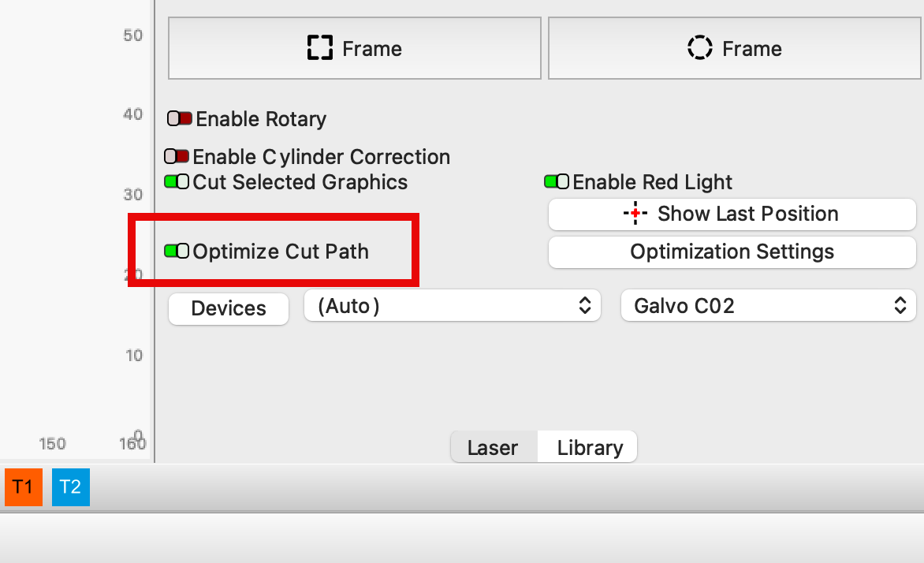Switch to the Library tab
This screenshot has height=563, width=924.
(590, 448)
